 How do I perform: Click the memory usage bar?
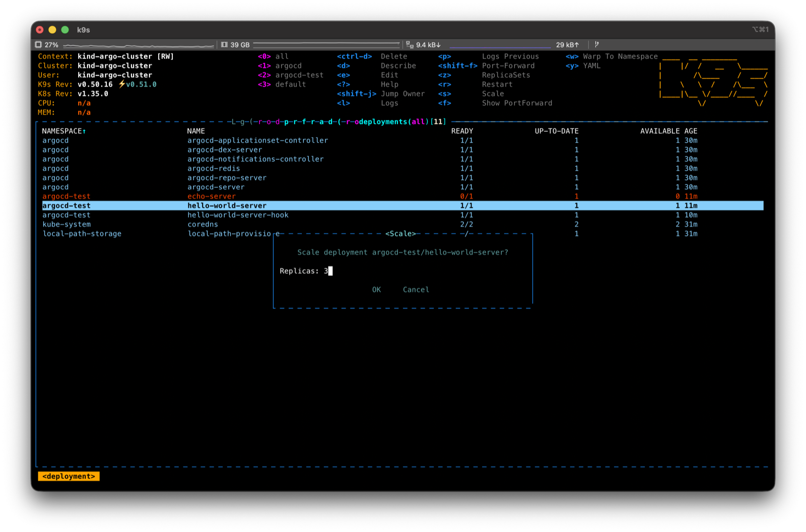pyautogui.click(x=326, y=45)
